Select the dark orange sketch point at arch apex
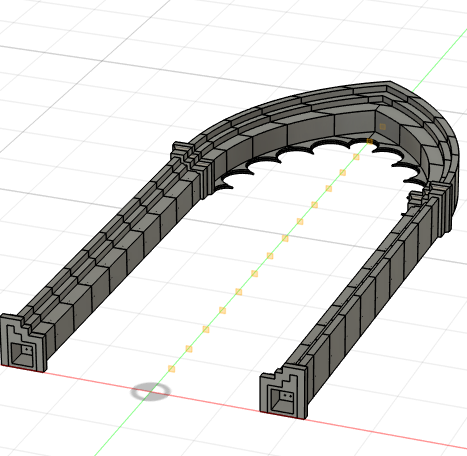Viewport: 467px width, 456px height. [x=369, y=141]
